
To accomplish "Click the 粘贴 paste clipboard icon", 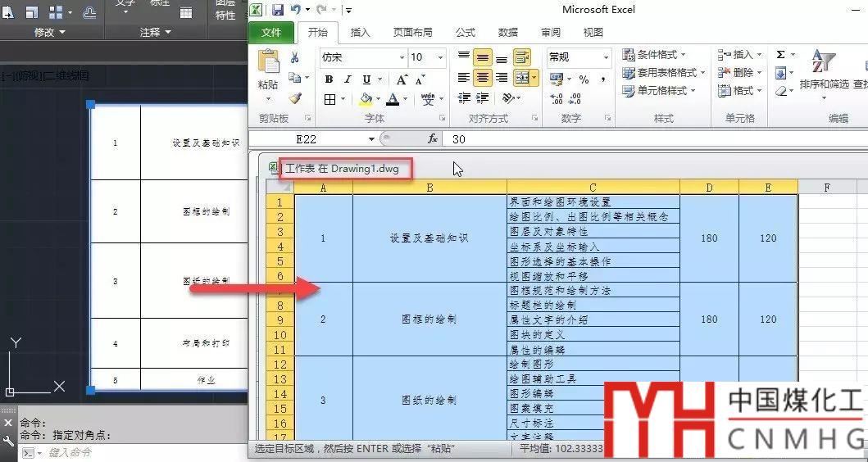I will coord(269,62).
